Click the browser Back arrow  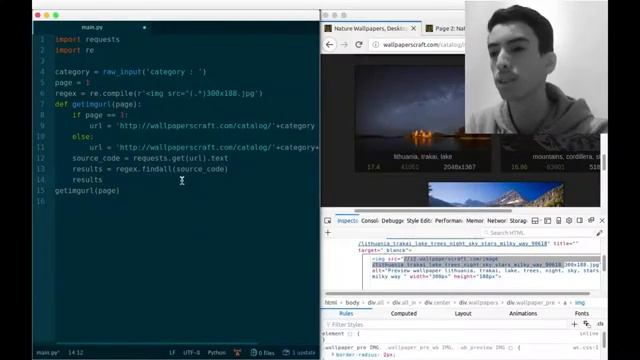330,44
